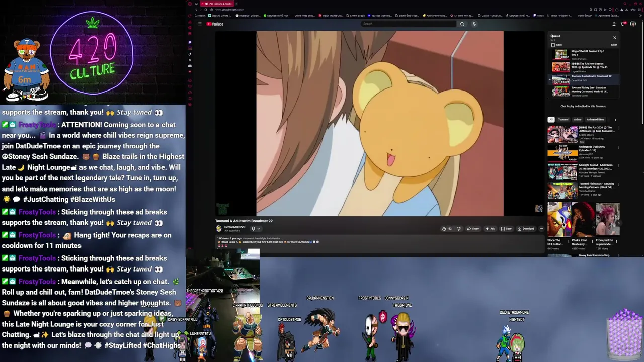Click the Toonami & Adultswim Broadcast 22 title

244,221
